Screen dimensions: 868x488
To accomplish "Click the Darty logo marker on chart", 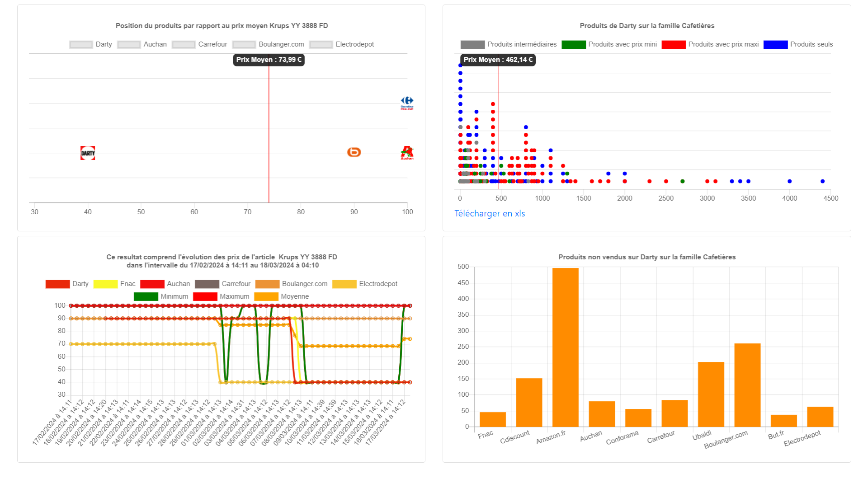I will 88,153.
